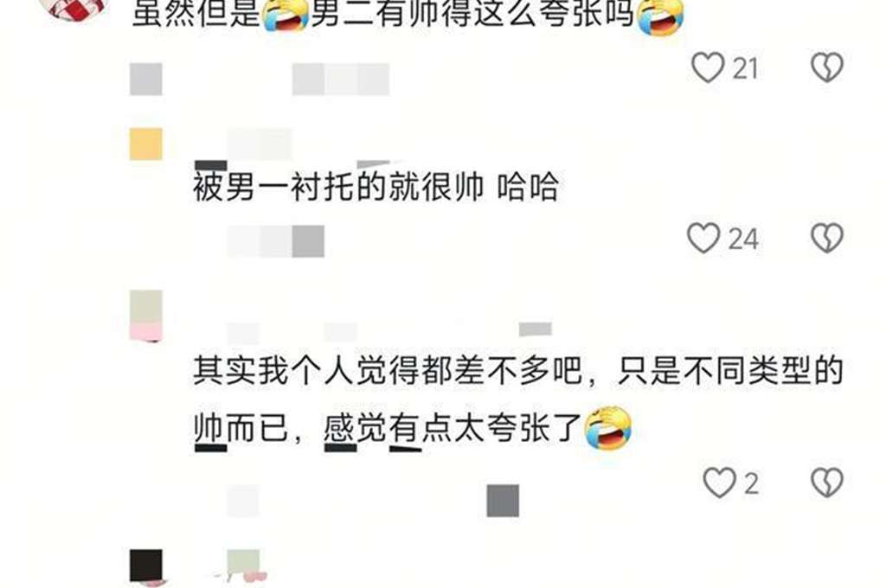The image size is (886, 588).
Task: Dislike the reply '被男一衬托的就很帅 哈哈'
Action: point(827,238)
